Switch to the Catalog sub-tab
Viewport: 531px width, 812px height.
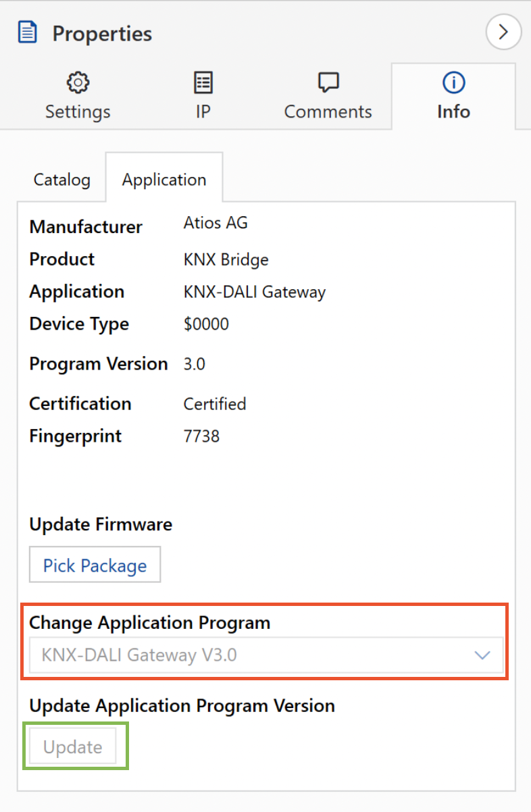[x=62, y=180]
